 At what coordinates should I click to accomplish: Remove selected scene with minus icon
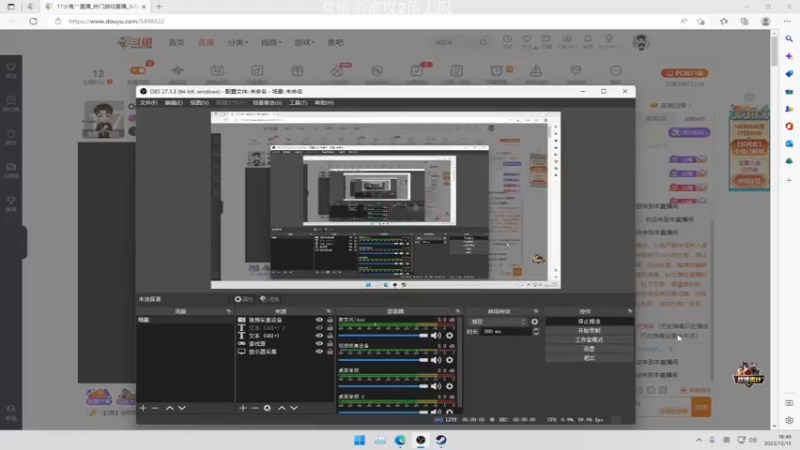point(155,408)
